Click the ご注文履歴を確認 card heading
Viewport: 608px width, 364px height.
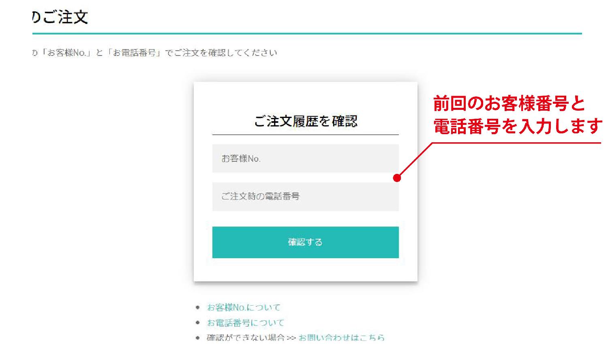pos(305,121)
